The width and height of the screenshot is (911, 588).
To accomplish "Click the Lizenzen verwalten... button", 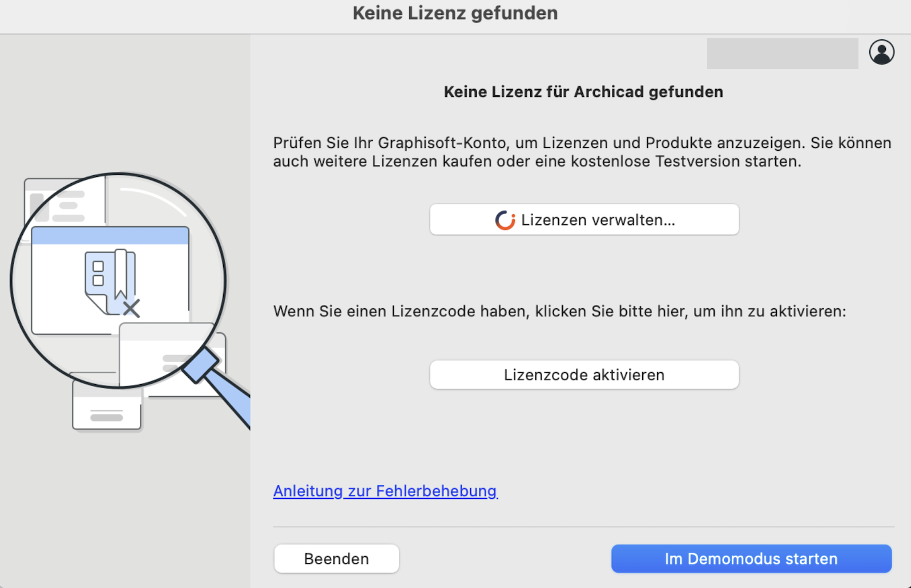I will point(584,220).
